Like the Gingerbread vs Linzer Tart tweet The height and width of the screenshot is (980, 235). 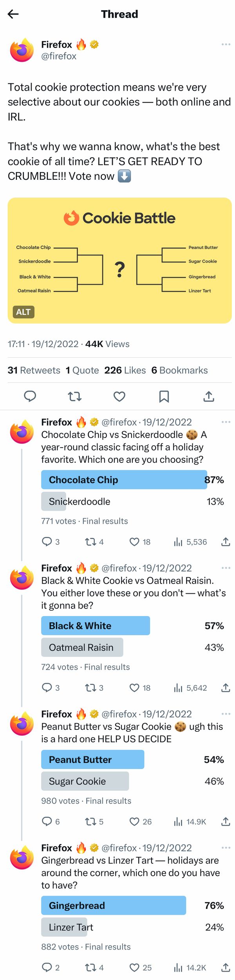(134, 968)
